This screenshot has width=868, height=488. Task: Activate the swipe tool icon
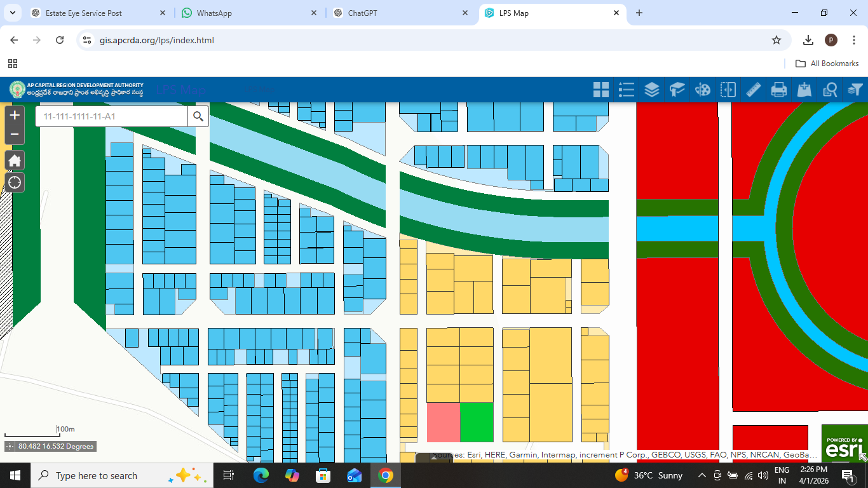(728, 90)
